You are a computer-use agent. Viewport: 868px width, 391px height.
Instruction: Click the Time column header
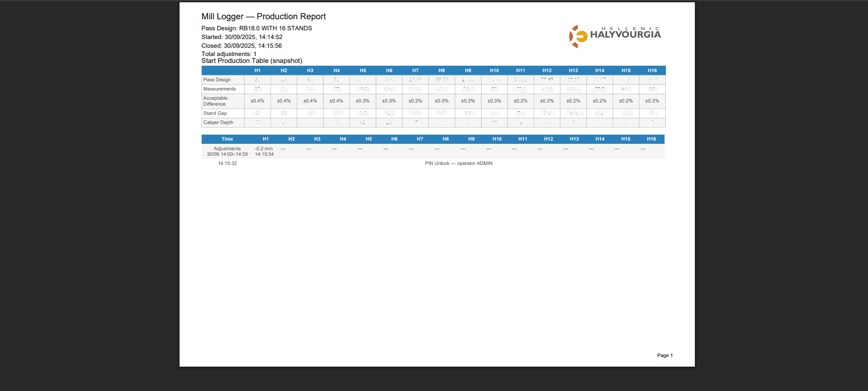(227, 139)
